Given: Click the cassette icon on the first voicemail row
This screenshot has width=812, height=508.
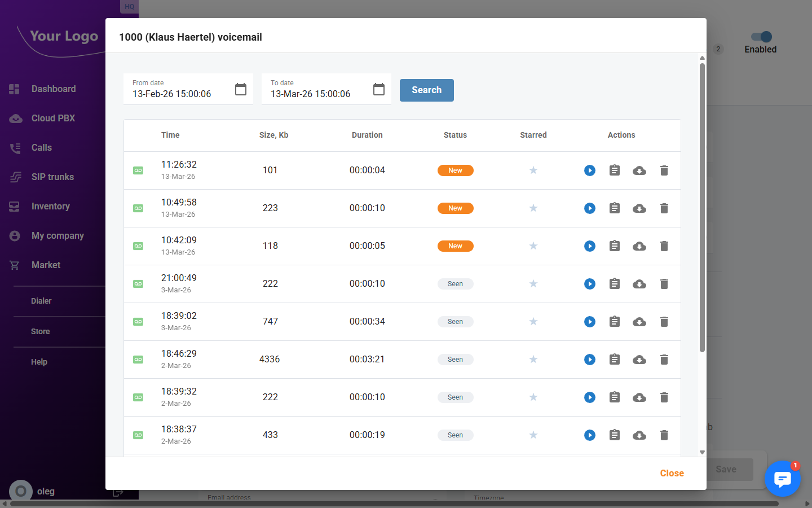Looking at the screenshot, I should click(x=138, y=170).
